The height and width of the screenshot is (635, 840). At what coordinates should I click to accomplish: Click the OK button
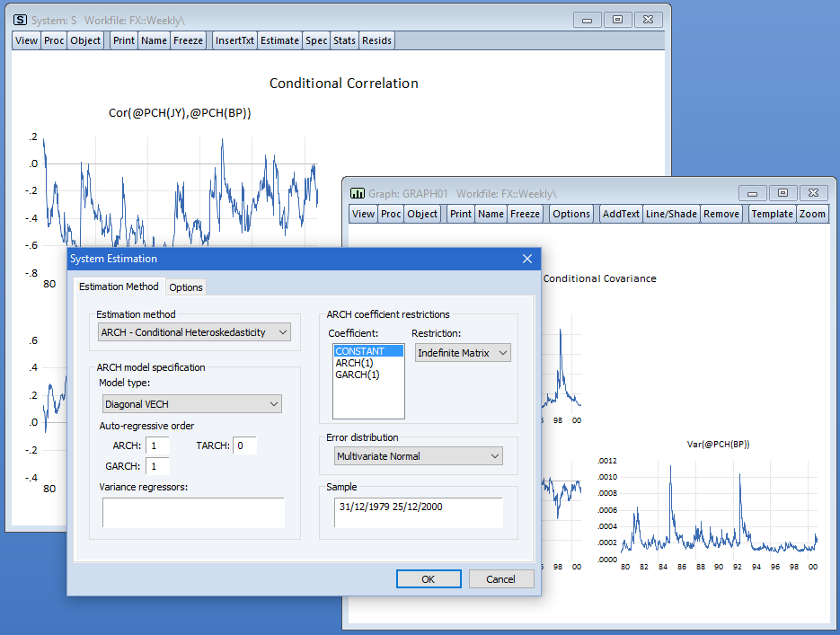(428, 579)
